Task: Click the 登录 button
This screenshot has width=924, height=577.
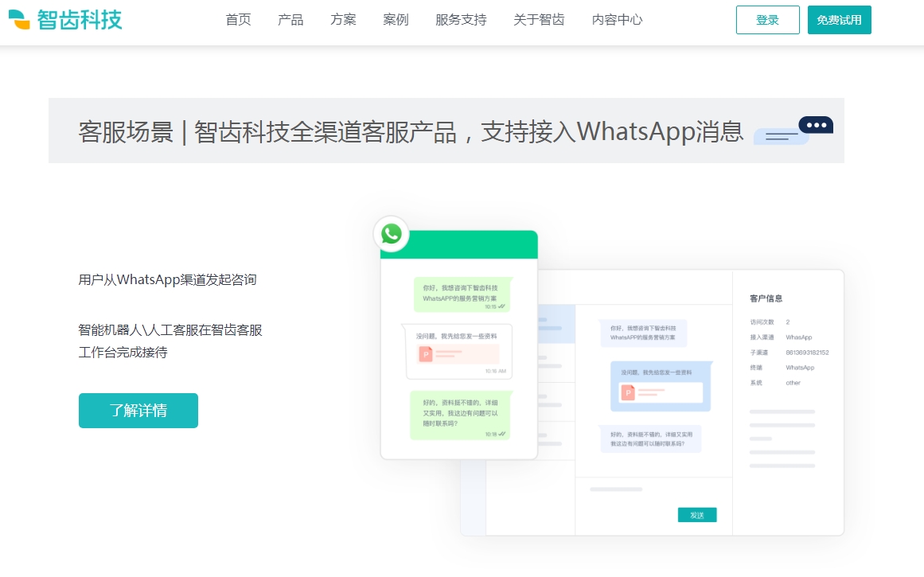Action: (x=767, y=20)
